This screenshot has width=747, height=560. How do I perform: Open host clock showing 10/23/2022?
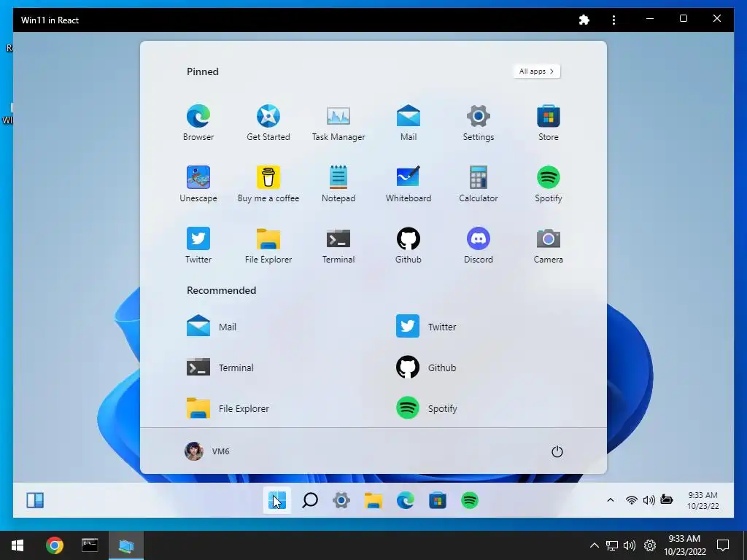point(684,545)
